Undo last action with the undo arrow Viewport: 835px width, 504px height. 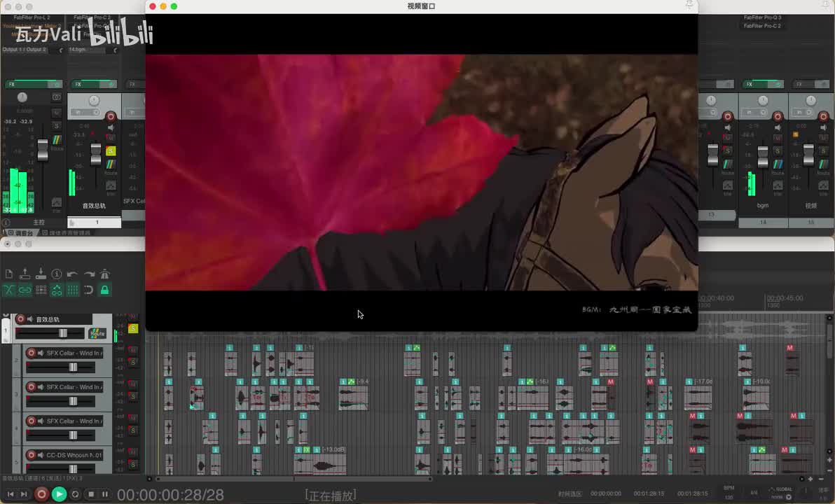coord(72,274)
